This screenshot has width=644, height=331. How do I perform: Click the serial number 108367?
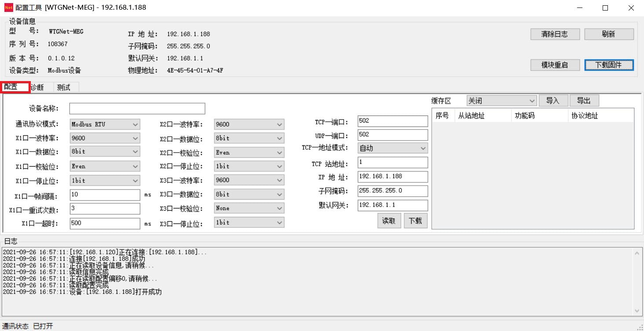58,44
